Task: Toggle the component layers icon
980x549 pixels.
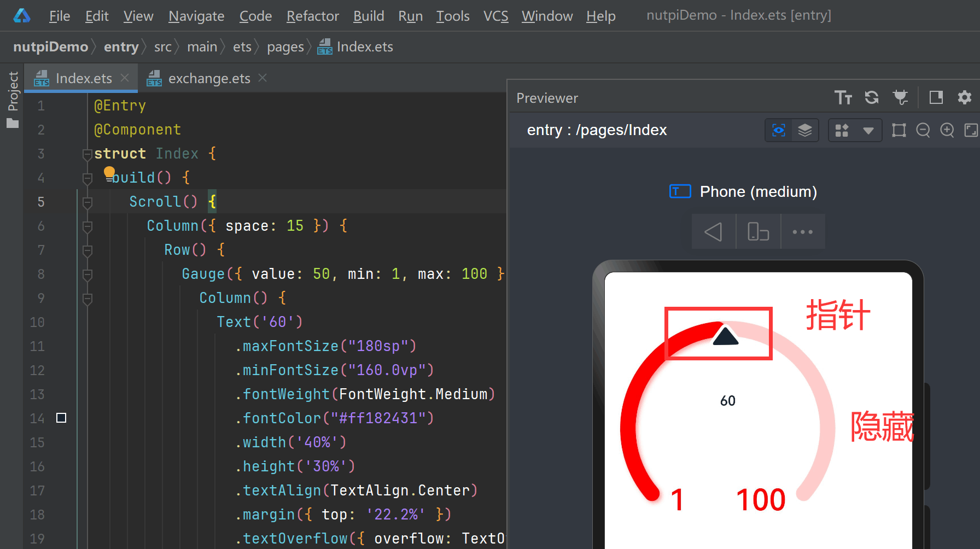Action: [x=805, y=130]
